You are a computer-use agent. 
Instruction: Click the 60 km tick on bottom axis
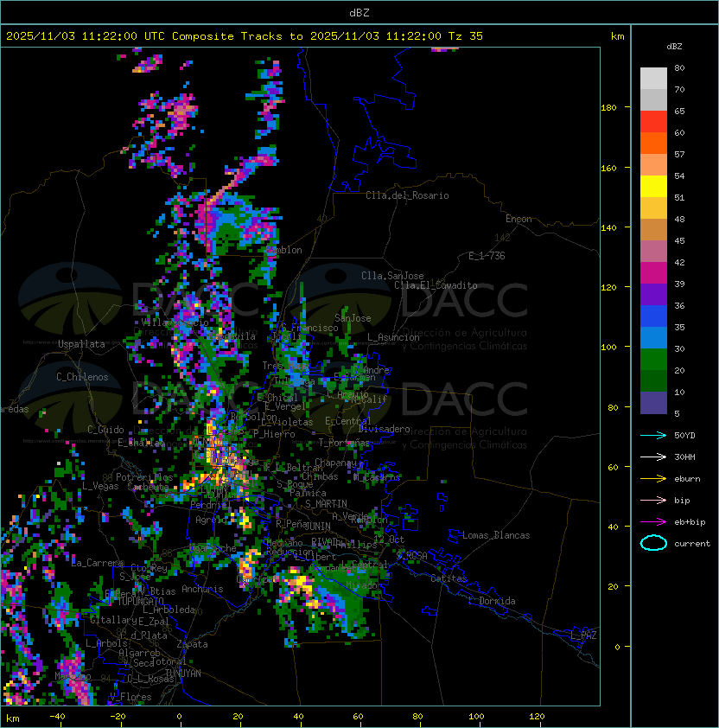pos(358,717)
